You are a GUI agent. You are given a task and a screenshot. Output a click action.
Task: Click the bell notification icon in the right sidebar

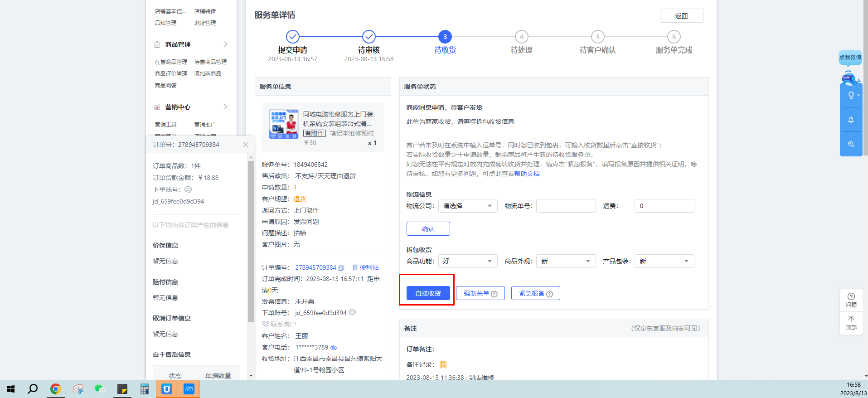pos(851,120)
